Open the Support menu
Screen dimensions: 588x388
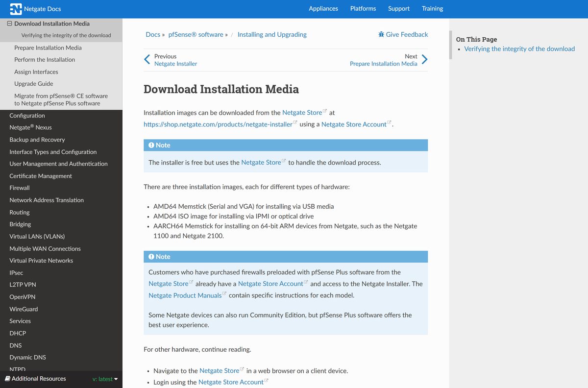399,8
